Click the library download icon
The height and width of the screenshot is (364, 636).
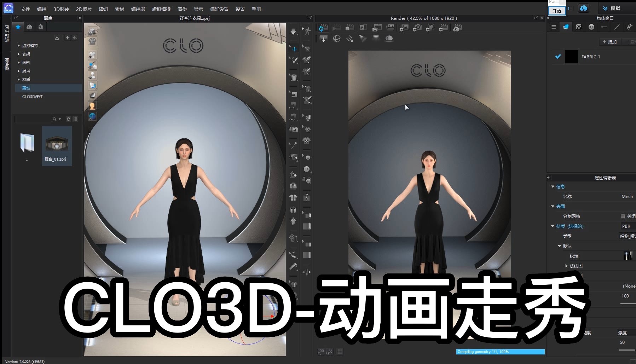(x=57, y=37)
